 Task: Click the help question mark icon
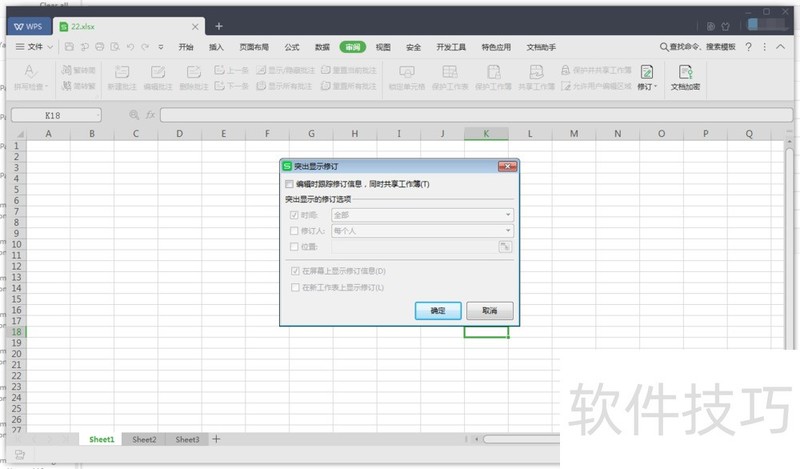point(748,47)
